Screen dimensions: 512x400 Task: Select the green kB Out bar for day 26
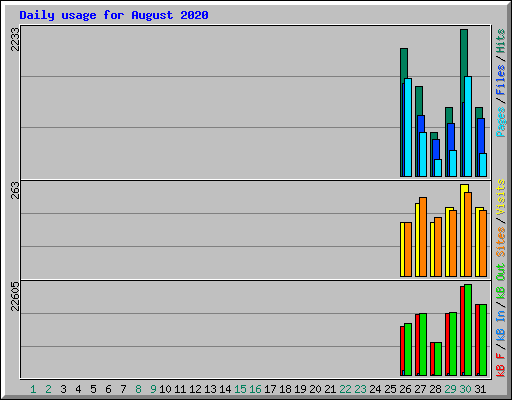click(408, 350)
